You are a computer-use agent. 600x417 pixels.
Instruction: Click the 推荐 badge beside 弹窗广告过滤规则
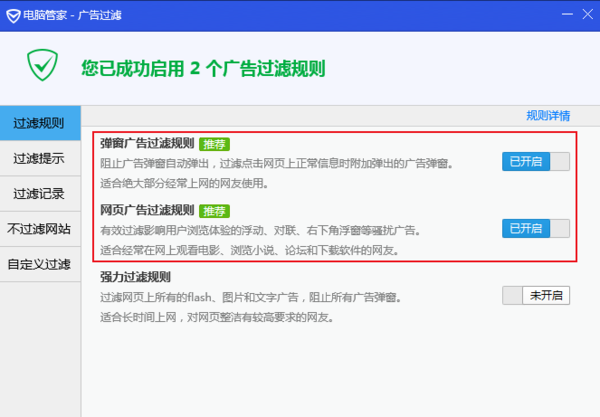tap(214, 144)
